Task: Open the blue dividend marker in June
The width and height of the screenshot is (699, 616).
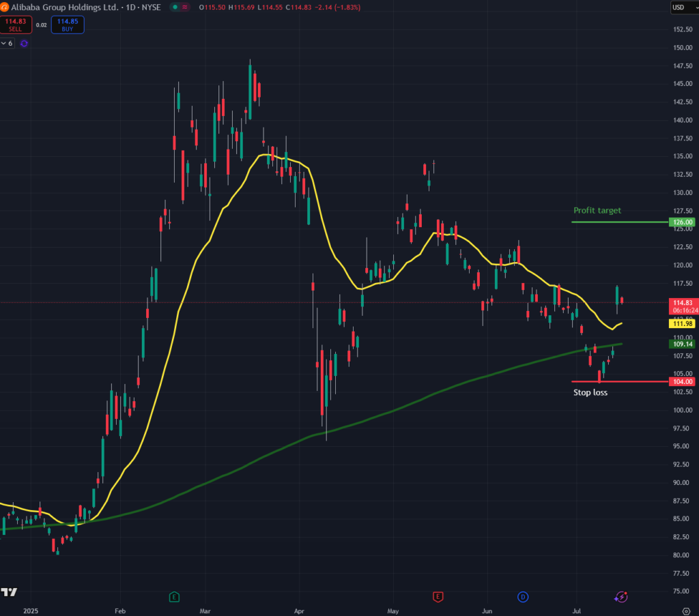Action: (523, 597)
